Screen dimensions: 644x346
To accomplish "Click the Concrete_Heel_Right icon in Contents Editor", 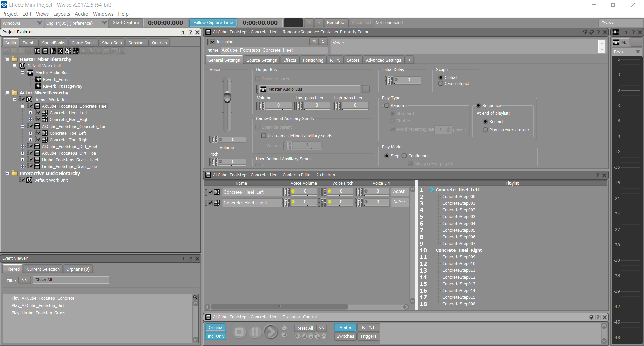I will (217, 203).
